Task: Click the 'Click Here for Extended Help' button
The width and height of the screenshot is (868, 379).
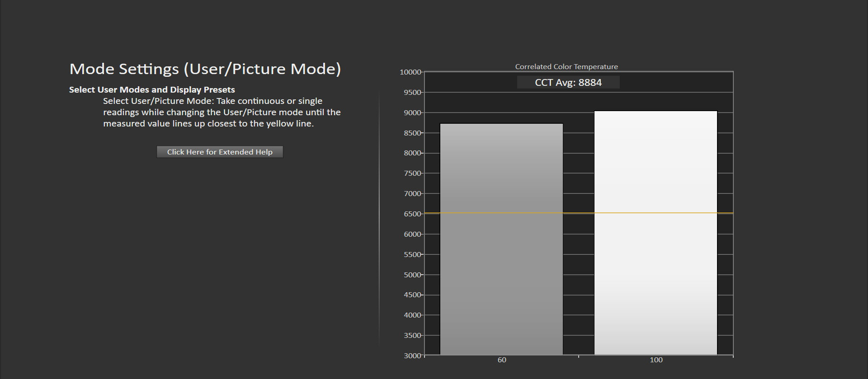Action: click(x=220, y=152)
